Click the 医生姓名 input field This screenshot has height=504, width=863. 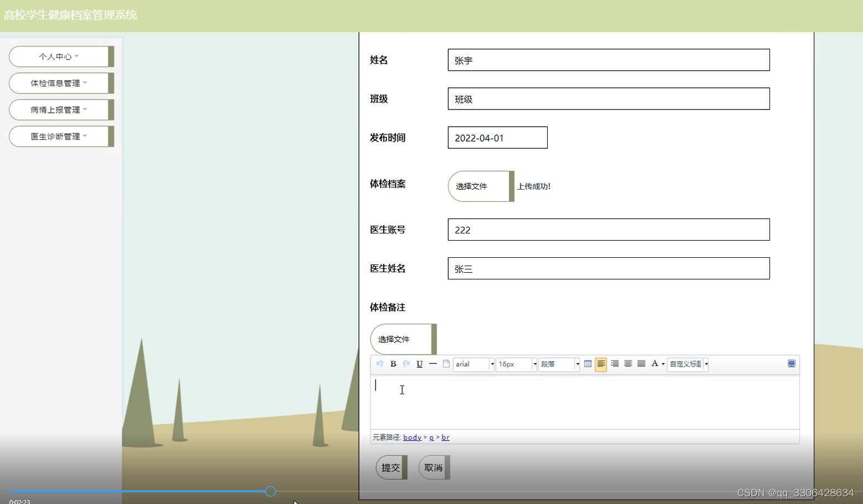pyautogui.click(x=609, y=268)
